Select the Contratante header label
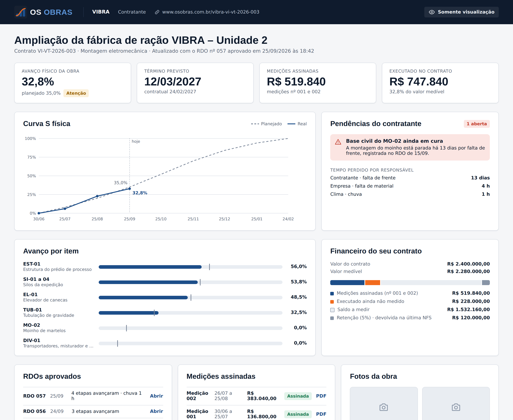513x420 pixels. (x=132, y=12)
